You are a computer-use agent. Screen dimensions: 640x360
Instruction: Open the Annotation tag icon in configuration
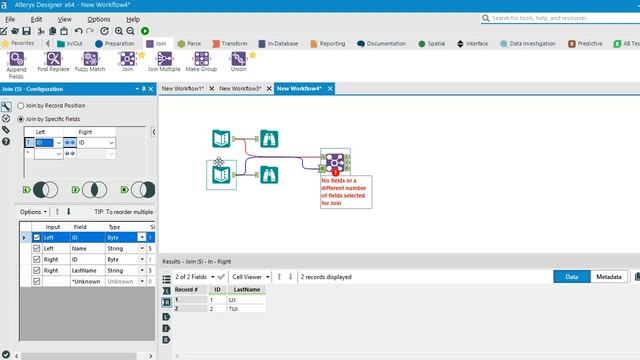click(6, 130)
